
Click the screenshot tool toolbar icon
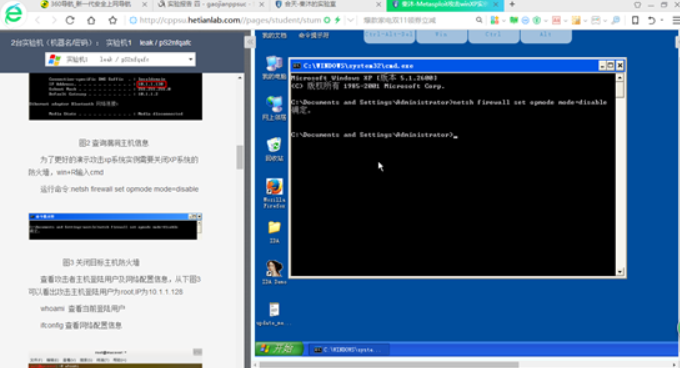pos(596,20)
